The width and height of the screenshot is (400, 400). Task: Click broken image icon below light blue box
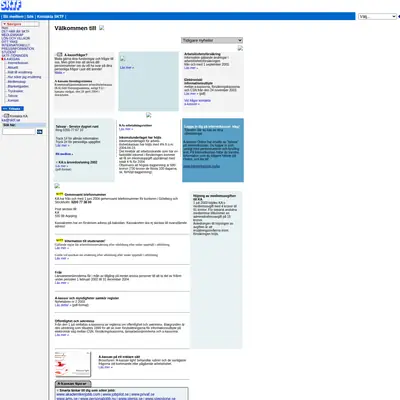point(149,115)
